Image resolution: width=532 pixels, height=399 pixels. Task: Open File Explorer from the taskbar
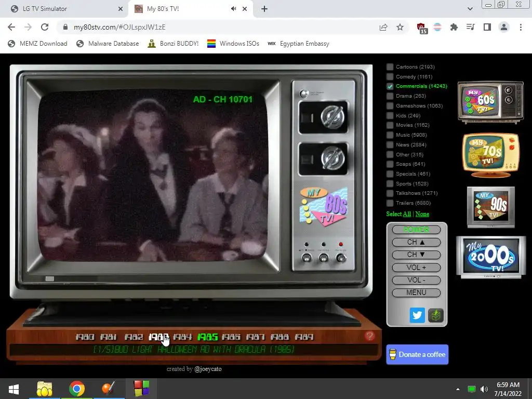(45, 389)
